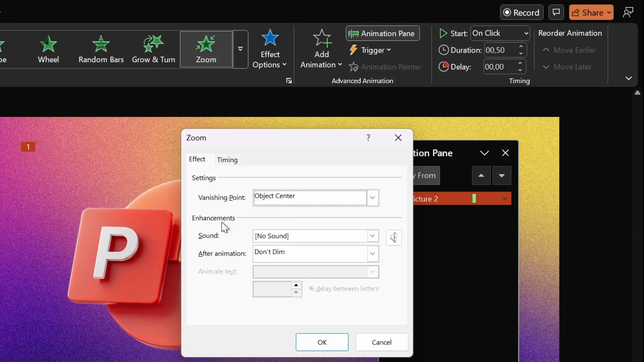Close the Animation Pane

[x=505, y=153]
